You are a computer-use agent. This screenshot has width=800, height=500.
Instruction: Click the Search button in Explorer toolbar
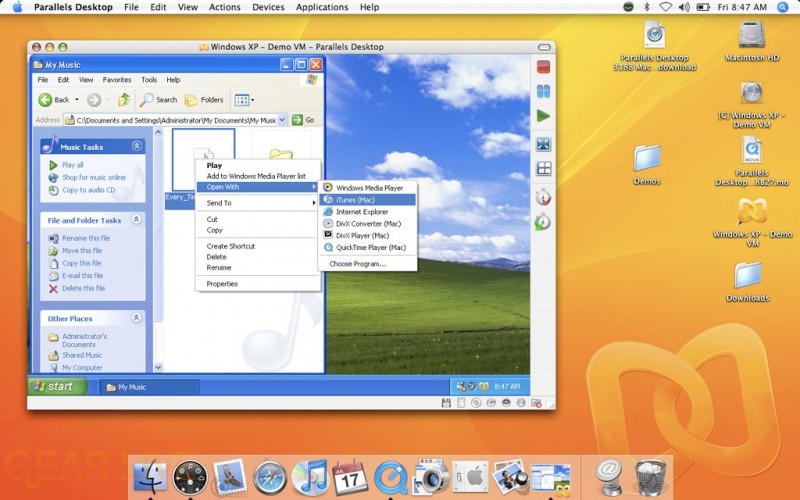point(159,99)
